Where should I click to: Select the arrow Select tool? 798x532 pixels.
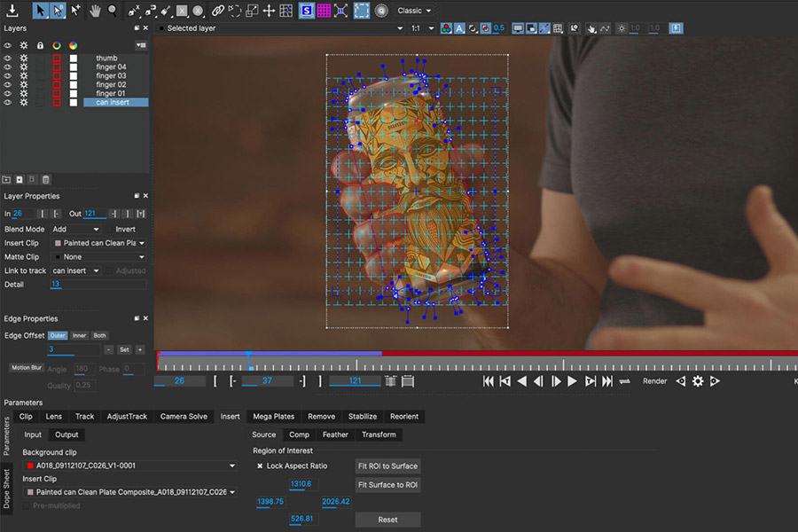[x=41, y=11]
